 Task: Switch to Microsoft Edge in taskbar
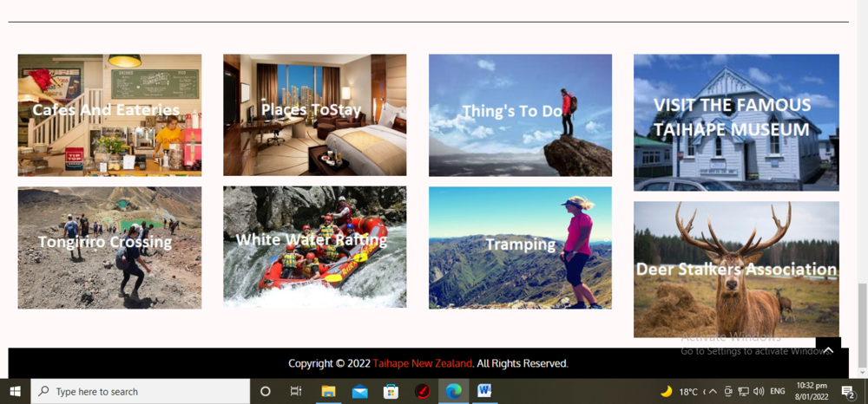point(453,391)
